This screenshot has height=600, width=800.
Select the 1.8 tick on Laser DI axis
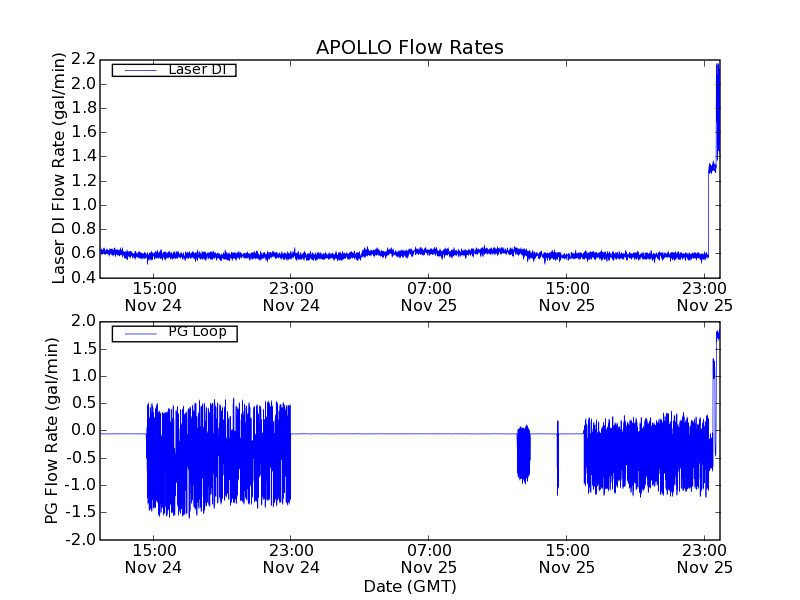[x=83, y=108]
